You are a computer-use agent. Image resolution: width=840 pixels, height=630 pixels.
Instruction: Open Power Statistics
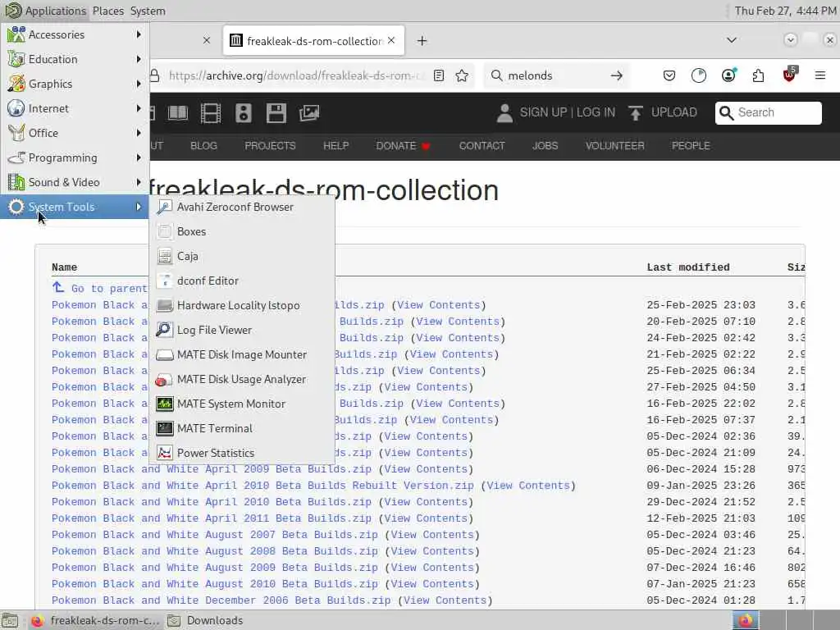point(242,453)
